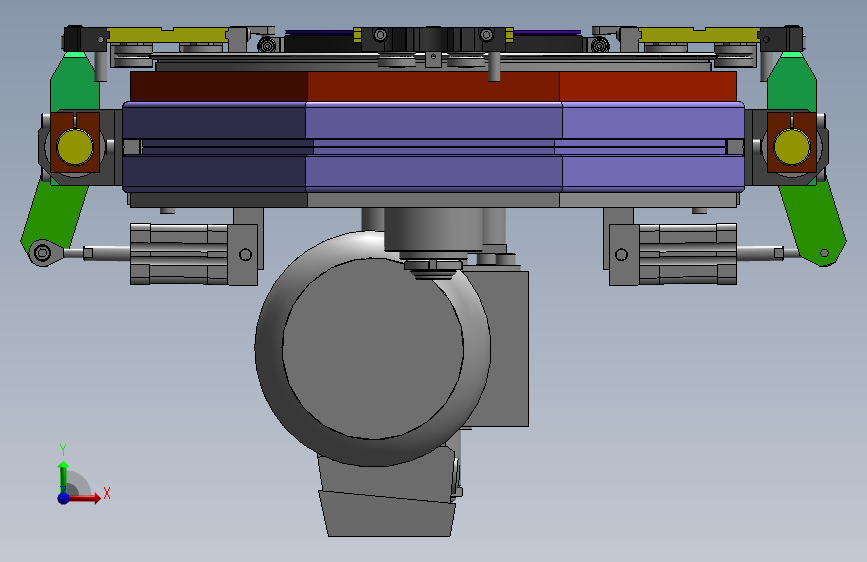Select the rectangular gearbox block behind the motor
The width and height of the screenshot is (867, 562).
pyautogui.click(x=500, y=348)
